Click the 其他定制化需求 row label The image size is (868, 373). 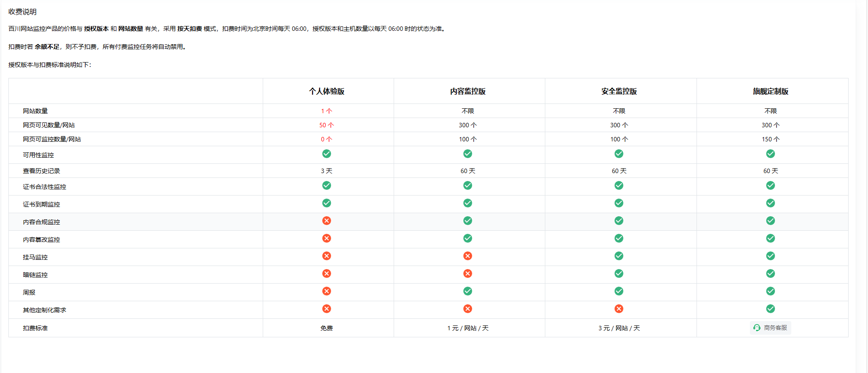coord(45,310)
